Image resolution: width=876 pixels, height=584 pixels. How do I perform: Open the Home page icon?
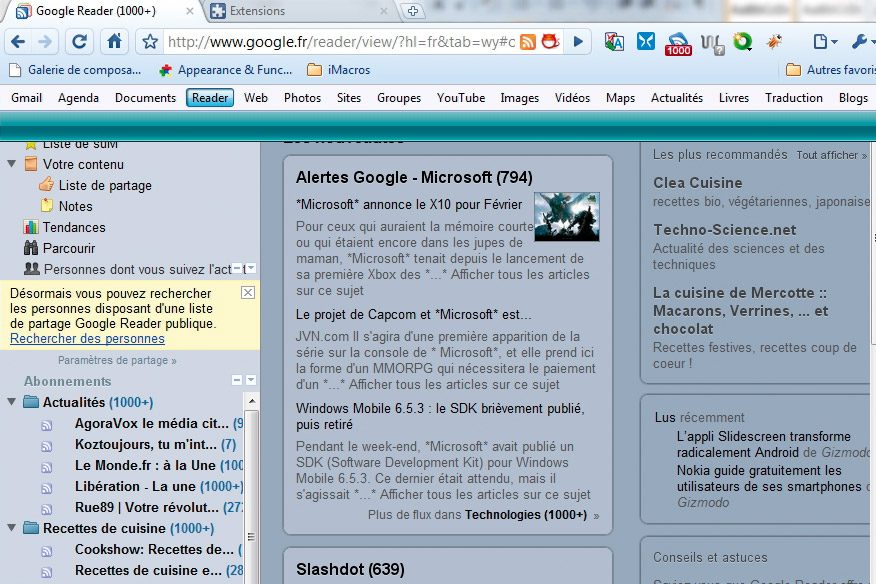click(x=115, y=42)
